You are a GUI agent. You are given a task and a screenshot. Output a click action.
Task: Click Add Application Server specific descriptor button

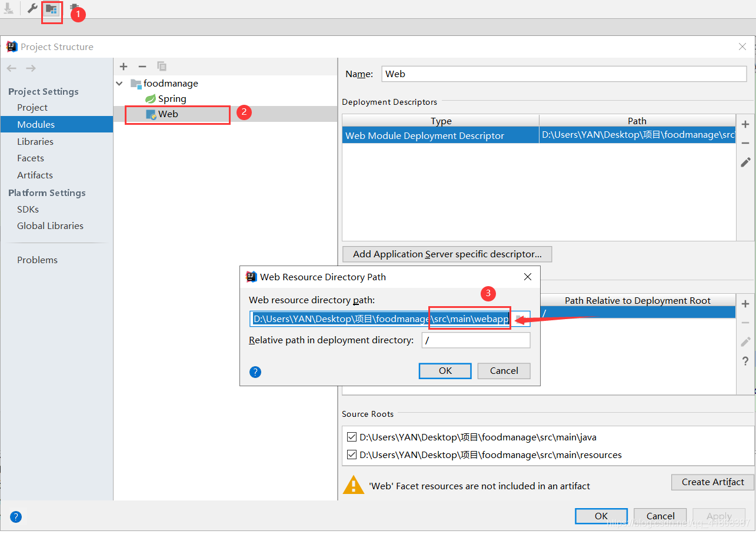[x=447, y=254]
